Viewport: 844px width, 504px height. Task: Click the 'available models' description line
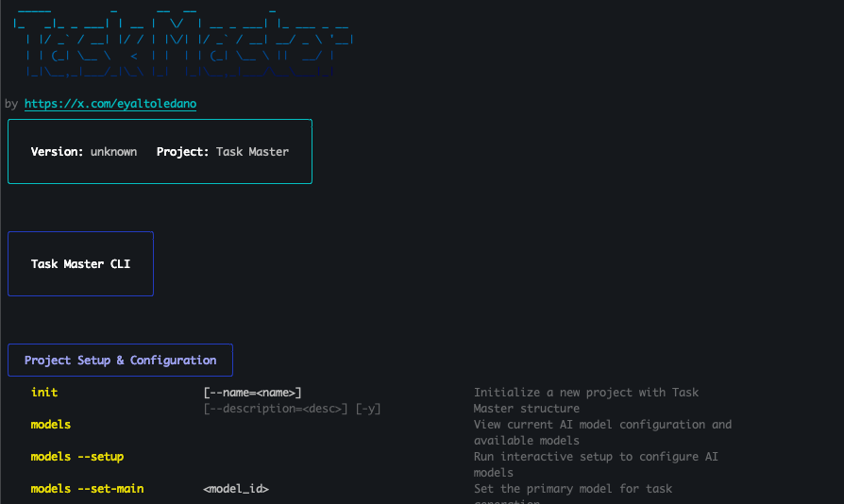point(527,441)
